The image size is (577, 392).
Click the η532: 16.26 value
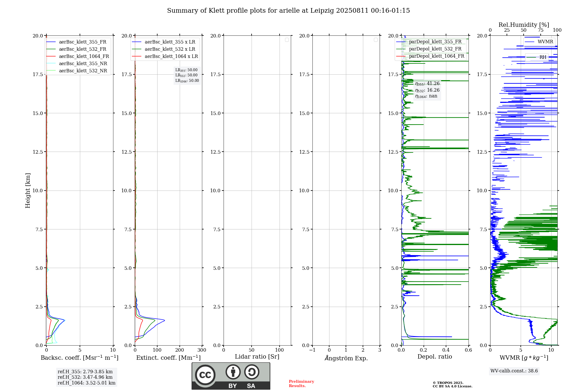coord(427,90)
